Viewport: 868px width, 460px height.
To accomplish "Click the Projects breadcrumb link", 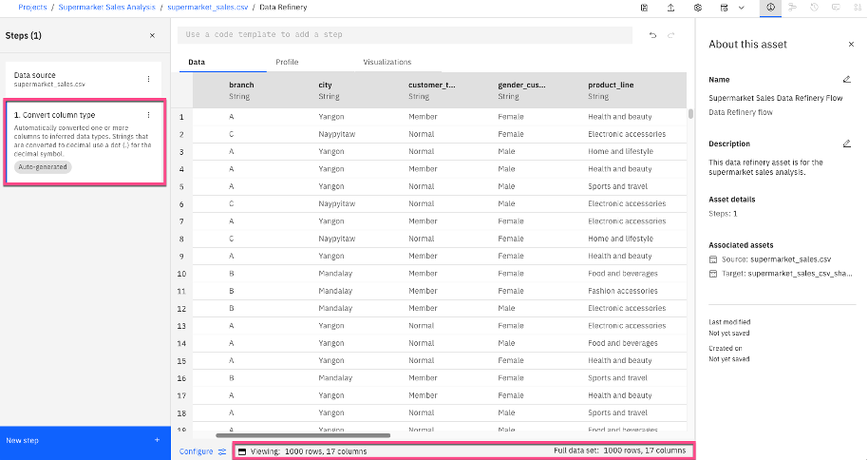I will coord(32,8).
